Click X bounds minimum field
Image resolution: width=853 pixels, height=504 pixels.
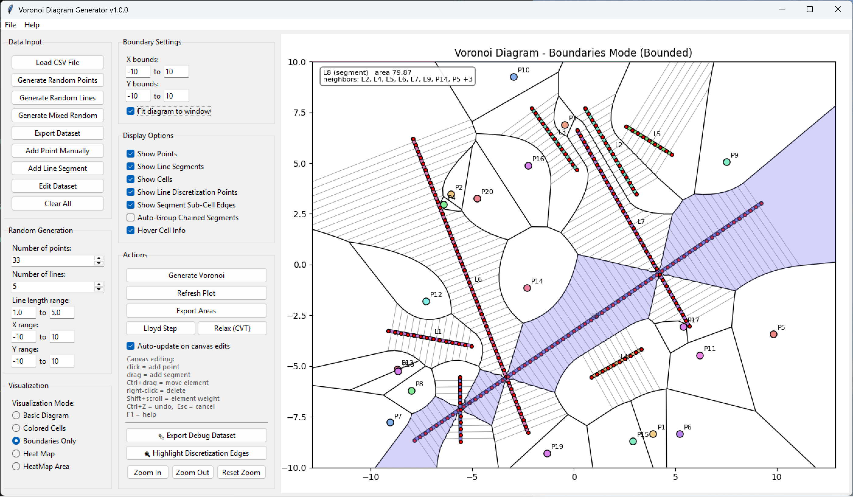coord(138,72)
